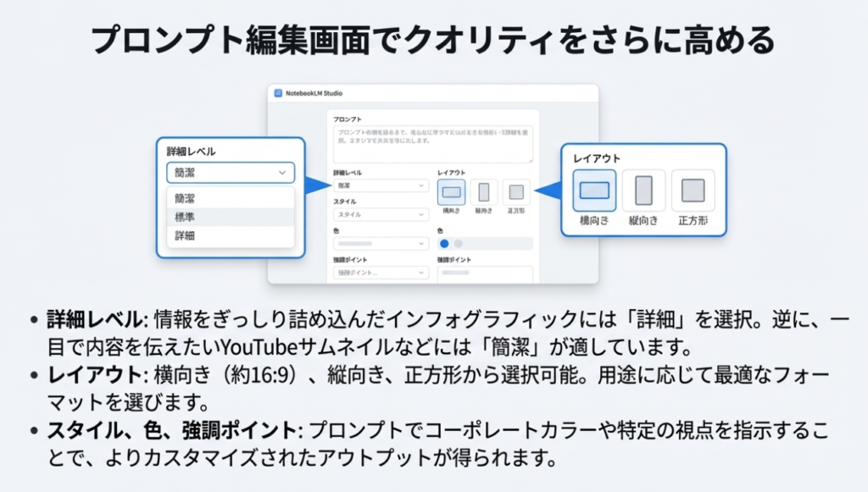This screenshot has height=492, width=868.
Task: Choose the small 縦向き layout icon in the Studio form
Action: (484, 191)
